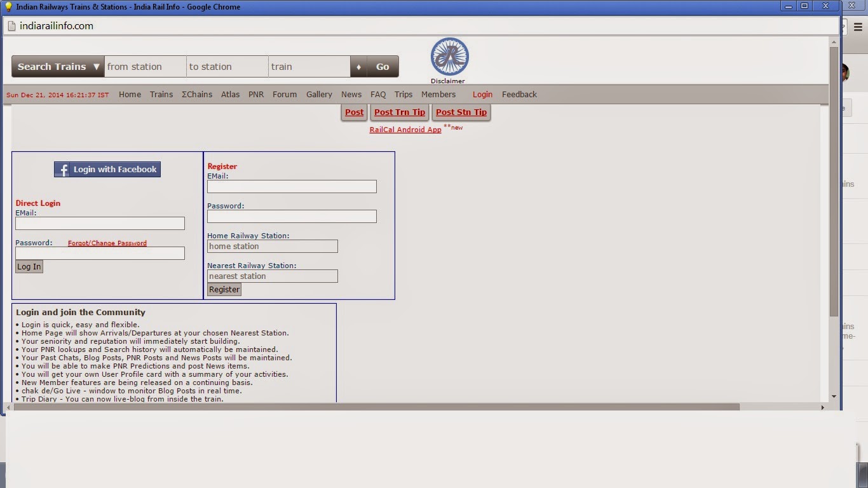The height and width of the screenshot is (488, 868).
Task: Click the indiarailinfo.com address bar
Action: 421,26
